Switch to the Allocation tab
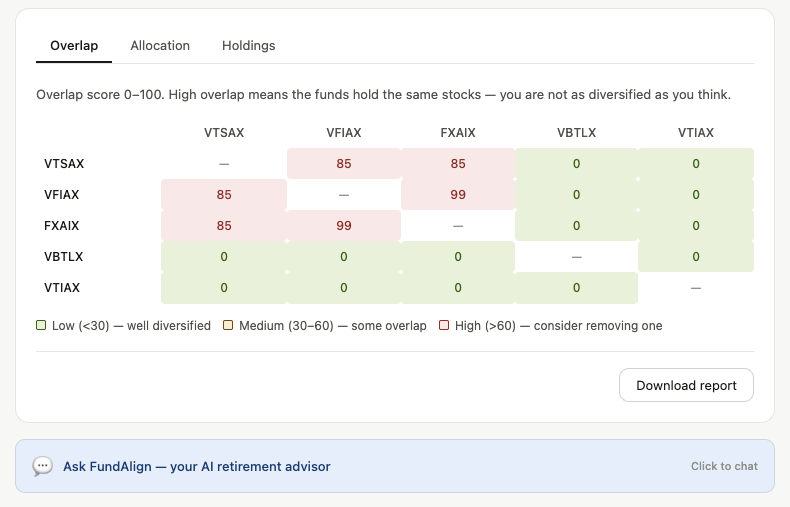790x507 pixels. (x=160, y=45)
